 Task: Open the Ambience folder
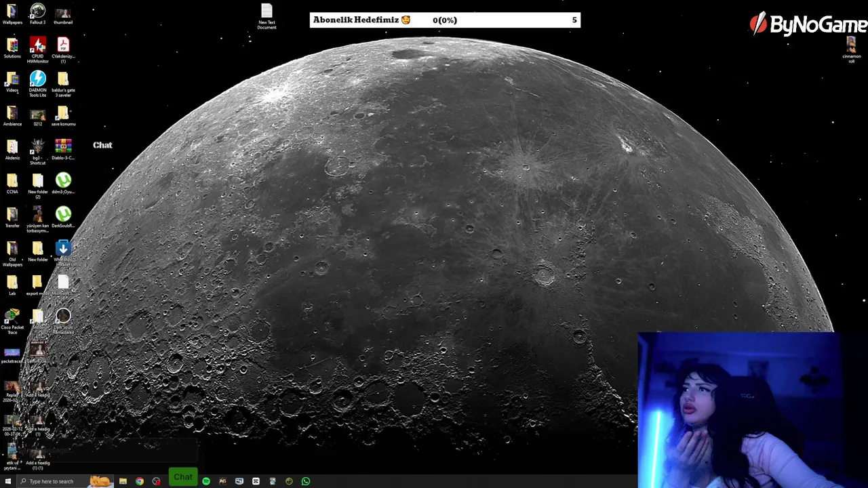point(12,116)
